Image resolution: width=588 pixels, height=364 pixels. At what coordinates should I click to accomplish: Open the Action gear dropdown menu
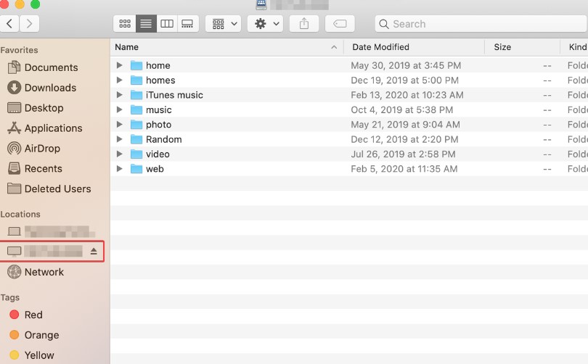[x=265, y=24]
